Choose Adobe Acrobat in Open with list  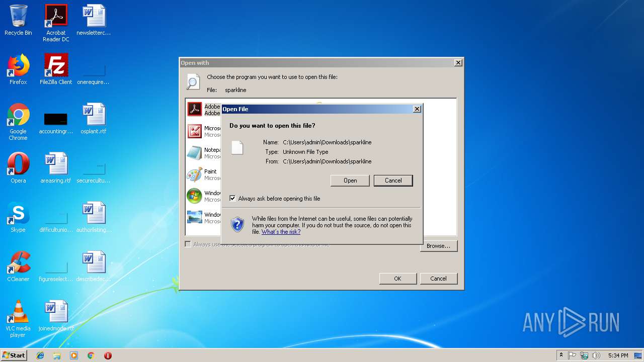point(203,110)
